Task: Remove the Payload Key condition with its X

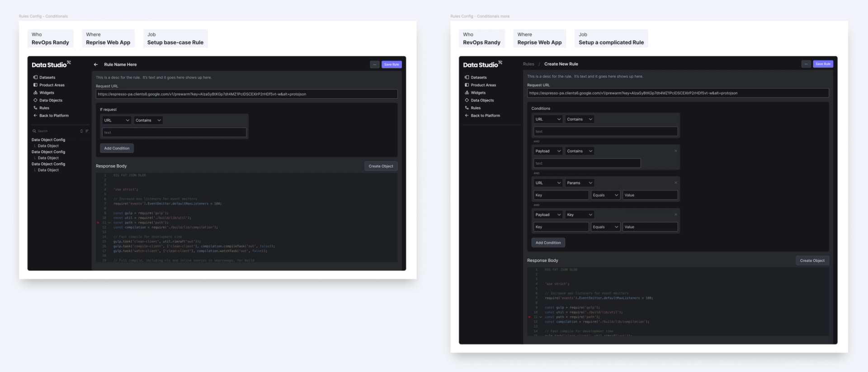Action: click(676, 214)
